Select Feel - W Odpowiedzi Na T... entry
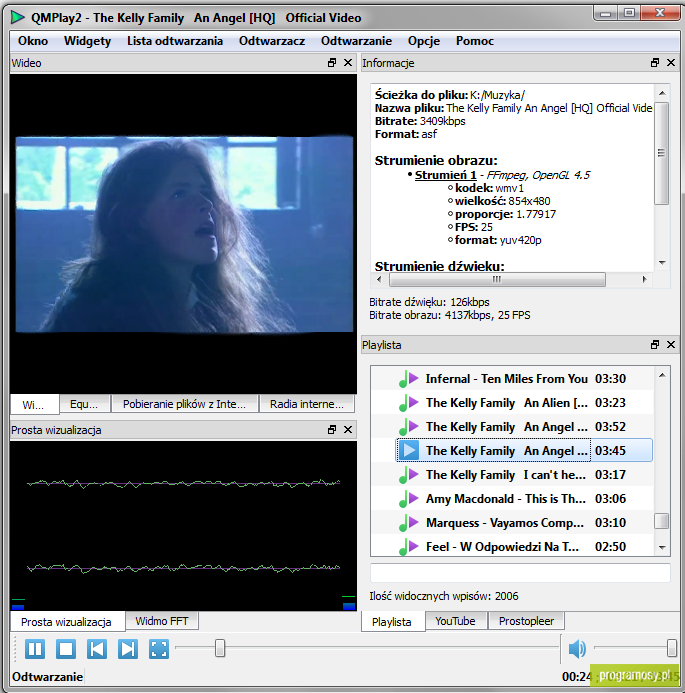Screen dimensions: 685x693 [x=512, y=546]
